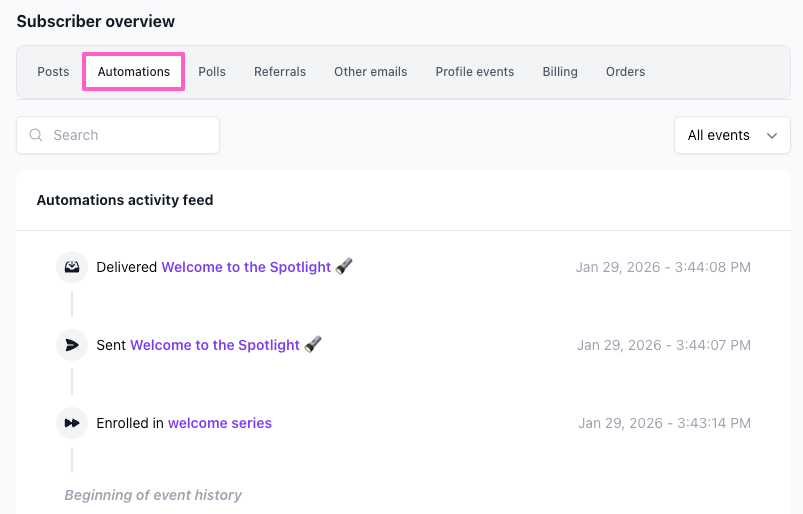Click the Enrolled event fast-forward icon
Image resolution: width=803 pixels, height=514 pixels.
coord(72,423)
